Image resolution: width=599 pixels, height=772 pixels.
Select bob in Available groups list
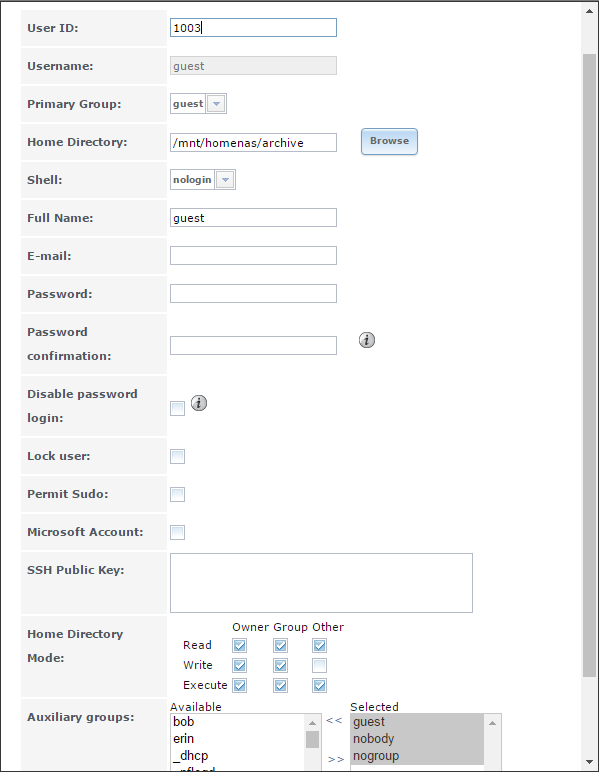[184, 722]
